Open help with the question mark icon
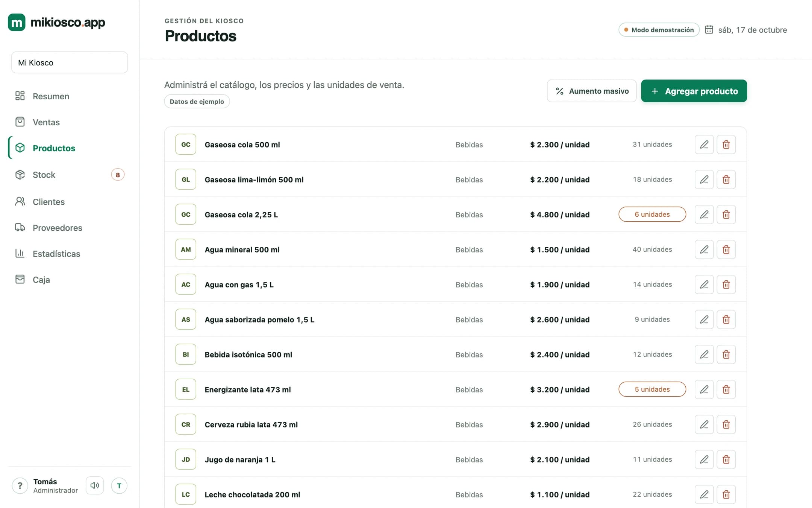Viewport: 812px width, 508px height. coord(20,485)
